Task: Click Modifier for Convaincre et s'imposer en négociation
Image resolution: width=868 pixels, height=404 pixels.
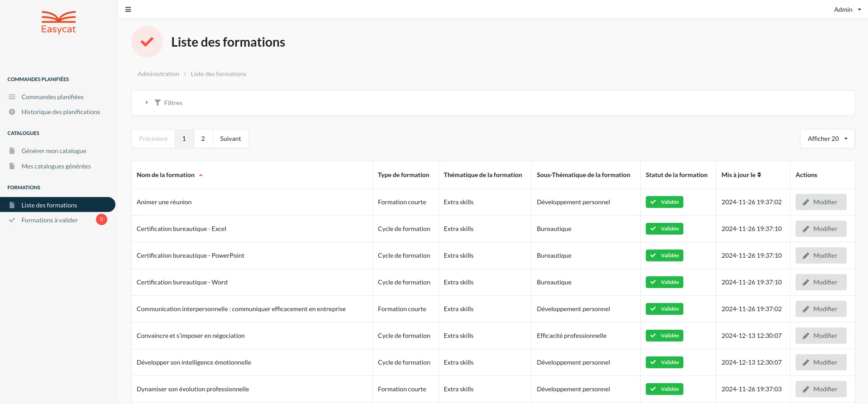Action: [821, 336]
